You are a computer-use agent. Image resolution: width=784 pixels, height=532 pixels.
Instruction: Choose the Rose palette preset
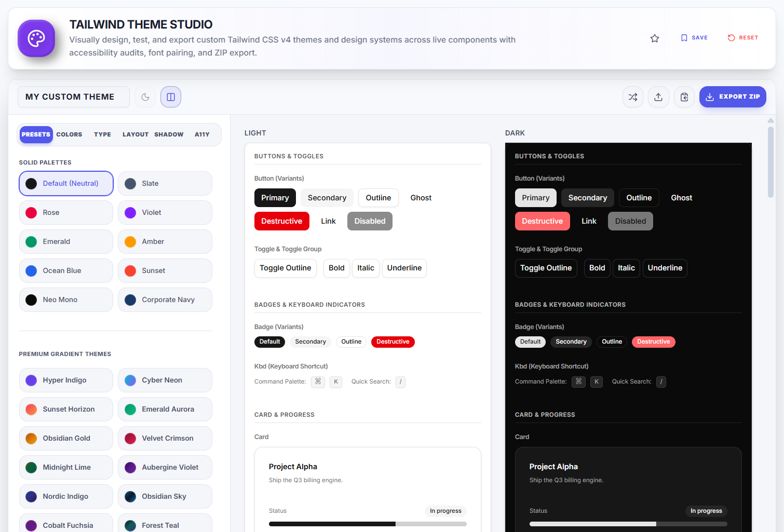(66, 213)
